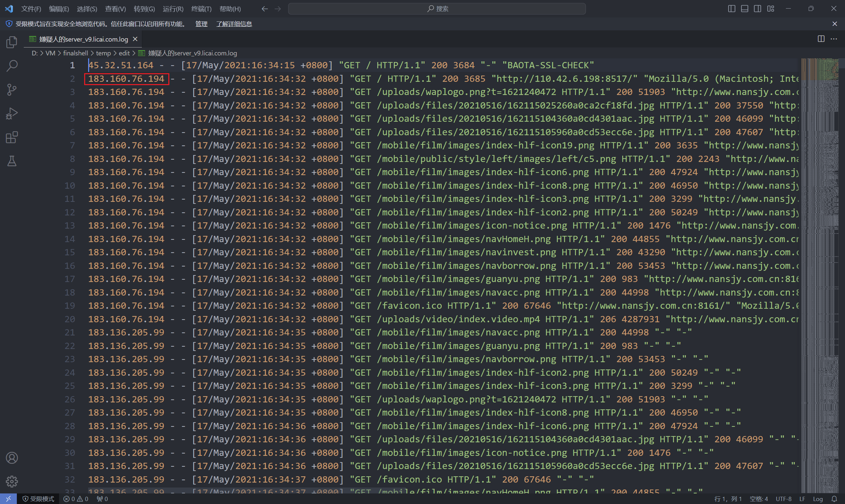This screenshot has height=504, width=845.
Task: Change encoding via UTF-8 status item
Action: 784,499
